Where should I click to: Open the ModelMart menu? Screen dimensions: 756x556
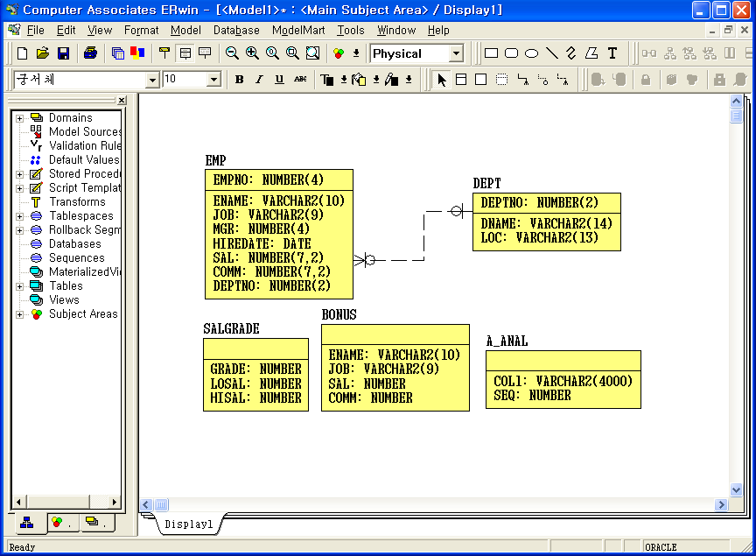(x=298, y=31)
